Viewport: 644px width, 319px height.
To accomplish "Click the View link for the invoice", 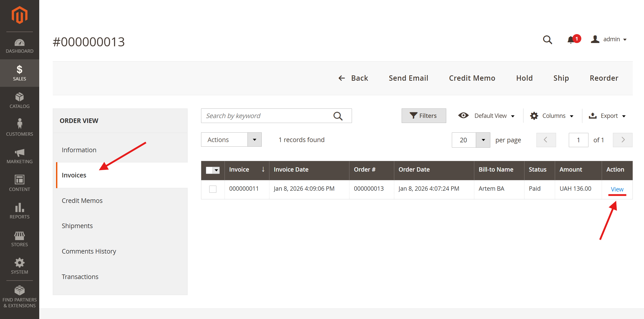I will (617, 189).
